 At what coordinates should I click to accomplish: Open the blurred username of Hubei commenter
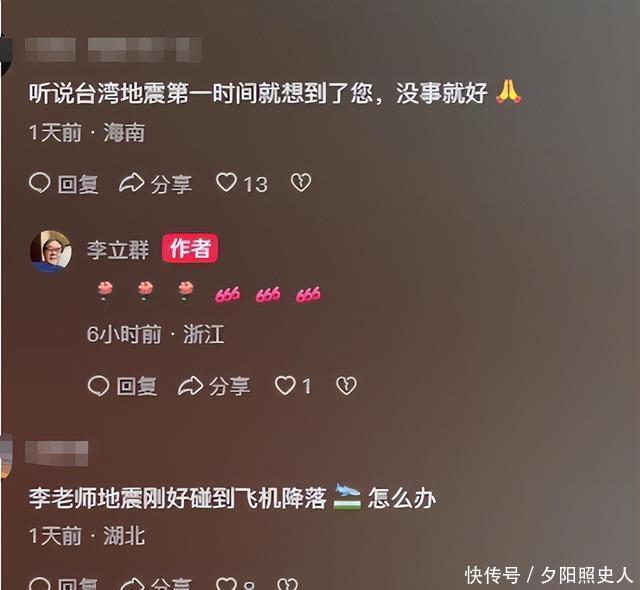click(x=56, y=453)
